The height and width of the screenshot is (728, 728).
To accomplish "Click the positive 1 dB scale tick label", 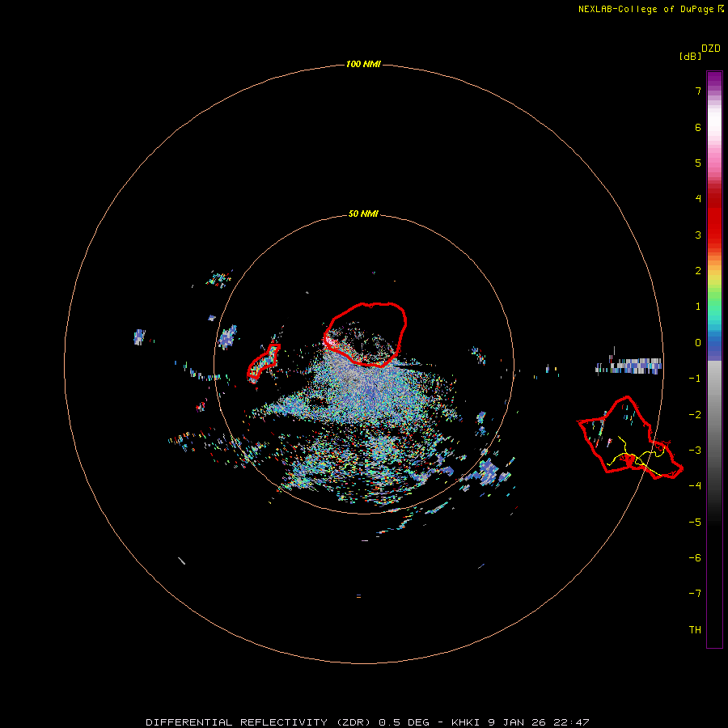I will tap(698, 307).
